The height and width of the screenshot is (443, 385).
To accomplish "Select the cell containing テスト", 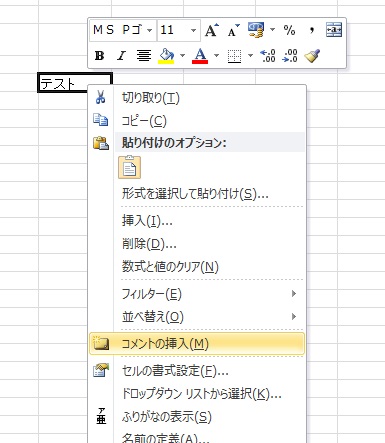I will [x=75, y=82].
